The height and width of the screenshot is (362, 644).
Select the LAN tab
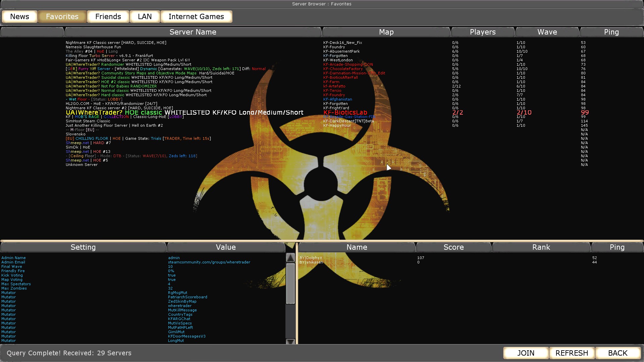[145, 17]
